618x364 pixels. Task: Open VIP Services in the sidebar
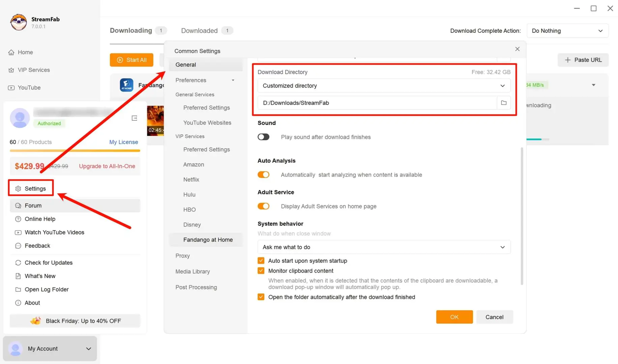pyautogui.click(x=29, y=70)
